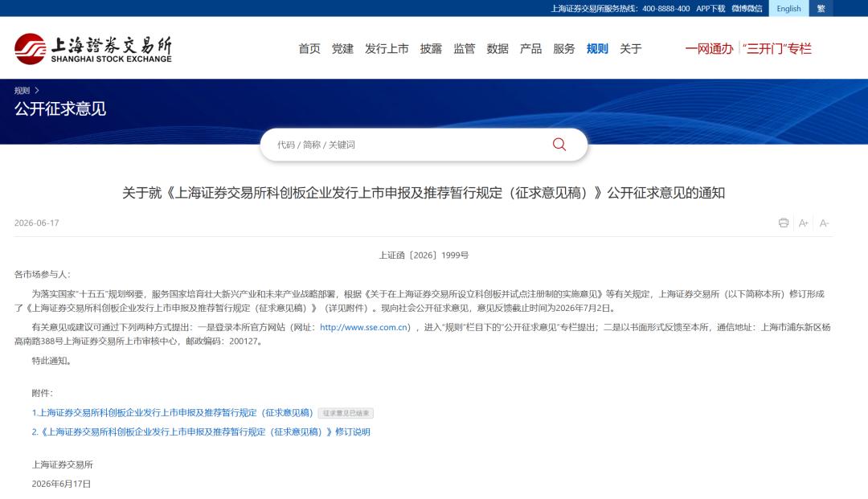Open the 一网通办 link
Image resolution: width=868 pixels, height=499 pixels.
(x=709, y=49)
